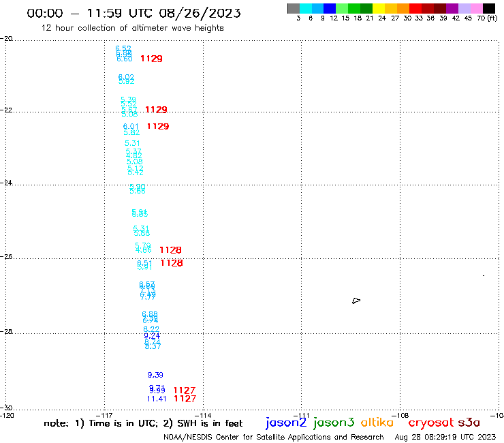Click the small island outline on the map

point(356,301)
